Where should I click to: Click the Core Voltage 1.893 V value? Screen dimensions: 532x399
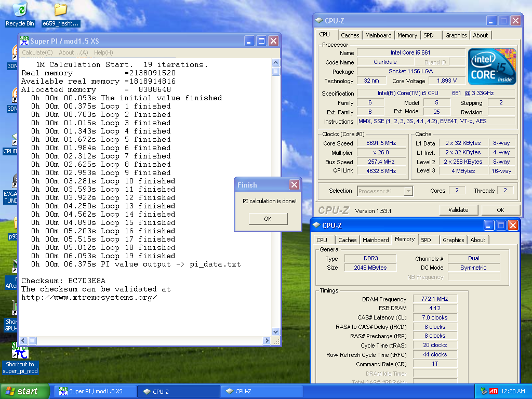click(x=446, y=81)
